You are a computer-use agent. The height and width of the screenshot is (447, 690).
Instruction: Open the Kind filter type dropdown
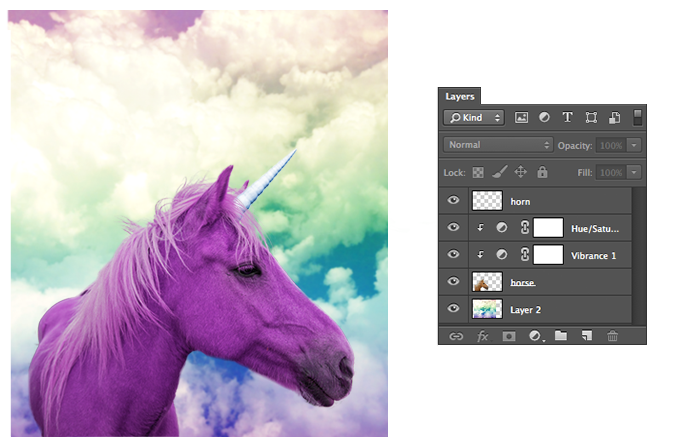click(x=473, y=117)
